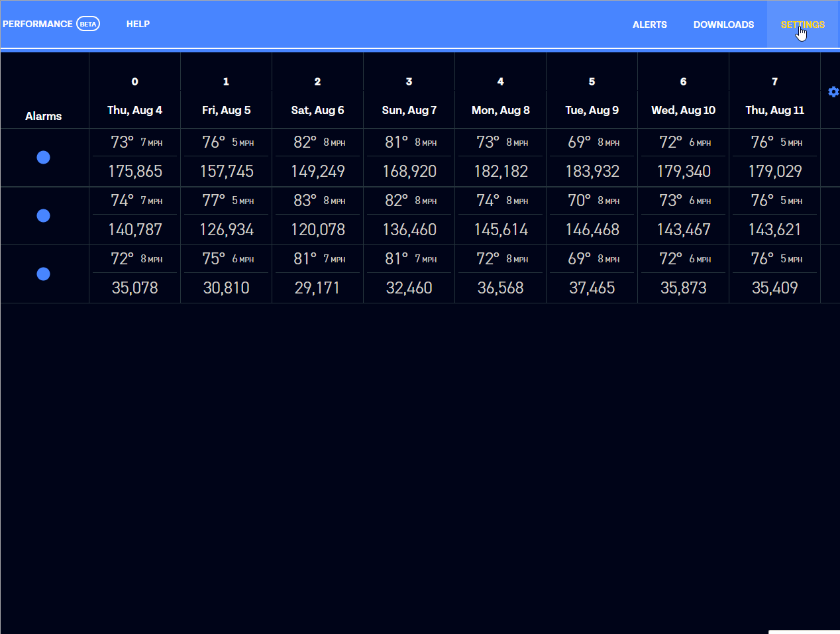The width and height of the screenshot is (840, 634).
Task: Open the PERFORMANCE menu item
Action: pyautogui.click(x=38, y=24)
